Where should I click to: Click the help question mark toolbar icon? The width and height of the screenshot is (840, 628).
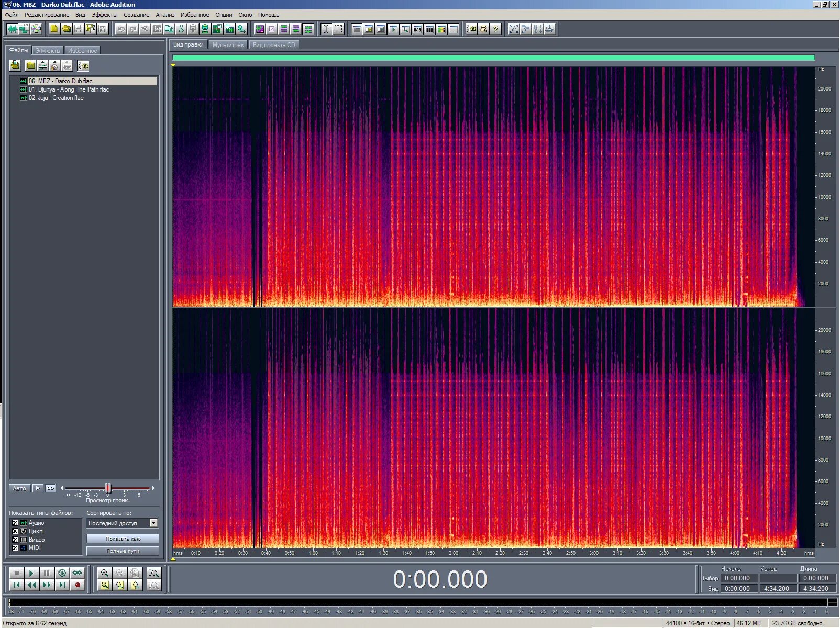(x=495, y=29)
